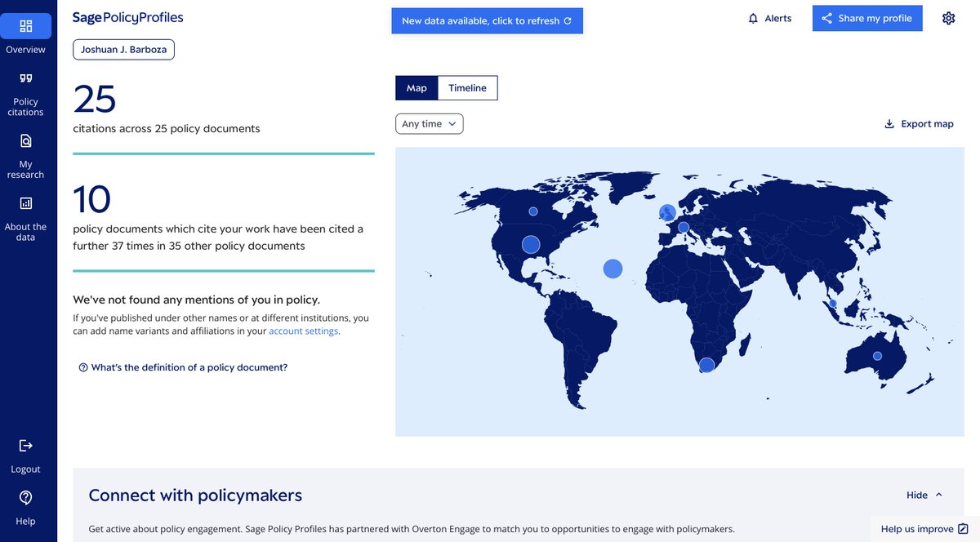Select the citation bubble over South Africa
Screen dimensions: 980x542
706,366
